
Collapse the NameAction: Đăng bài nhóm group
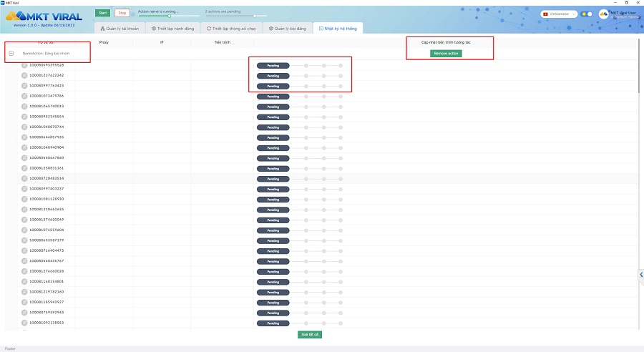11,54
